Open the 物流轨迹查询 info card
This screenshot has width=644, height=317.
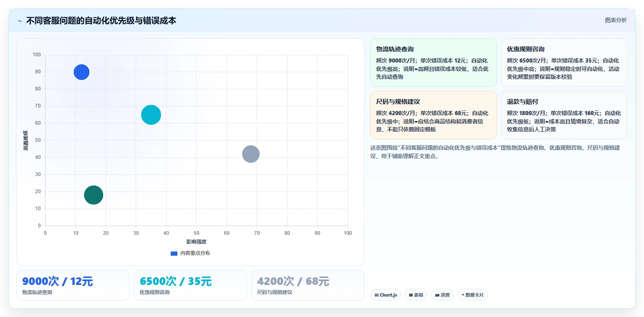tap(433, 63)
